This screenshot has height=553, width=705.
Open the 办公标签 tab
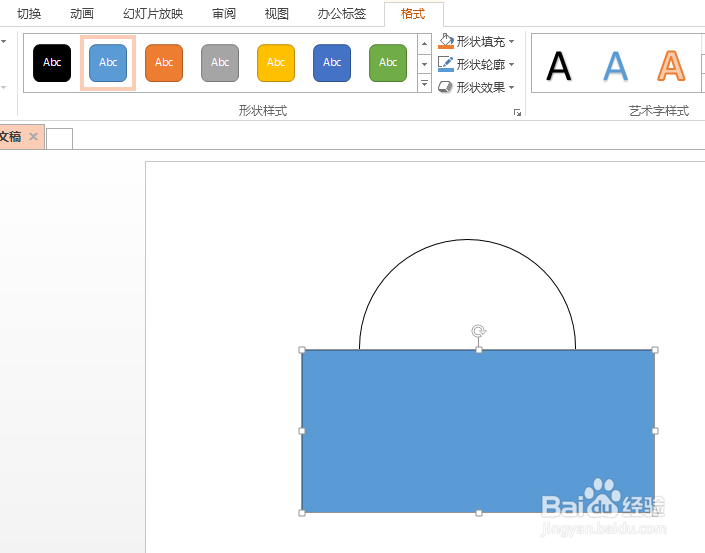pyautogui.click(x=342, y=14)
